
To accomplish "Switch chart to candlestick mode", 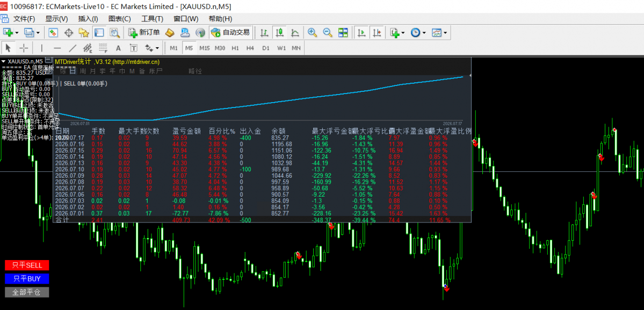I will point(280,32).
